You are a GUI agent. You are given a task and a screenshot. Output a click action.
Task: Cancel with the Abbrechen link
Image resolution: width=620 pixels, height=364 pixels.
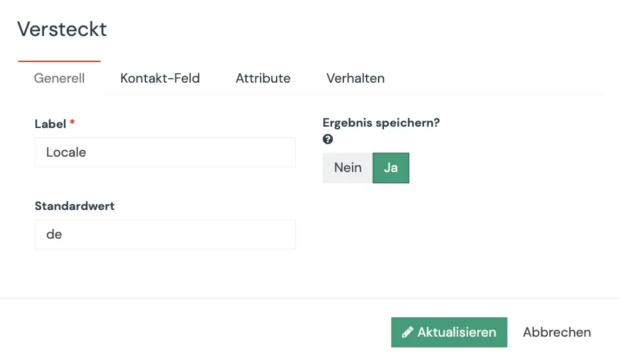pos(557,332)
